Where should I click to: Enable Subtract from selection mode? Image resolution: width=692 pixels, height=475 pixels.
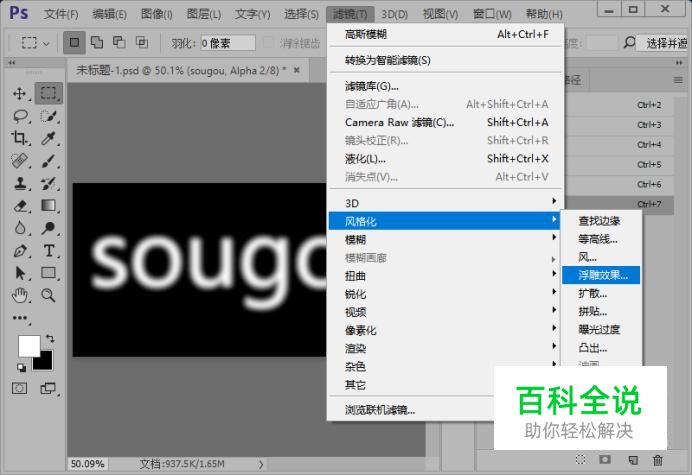click(119, 42)
